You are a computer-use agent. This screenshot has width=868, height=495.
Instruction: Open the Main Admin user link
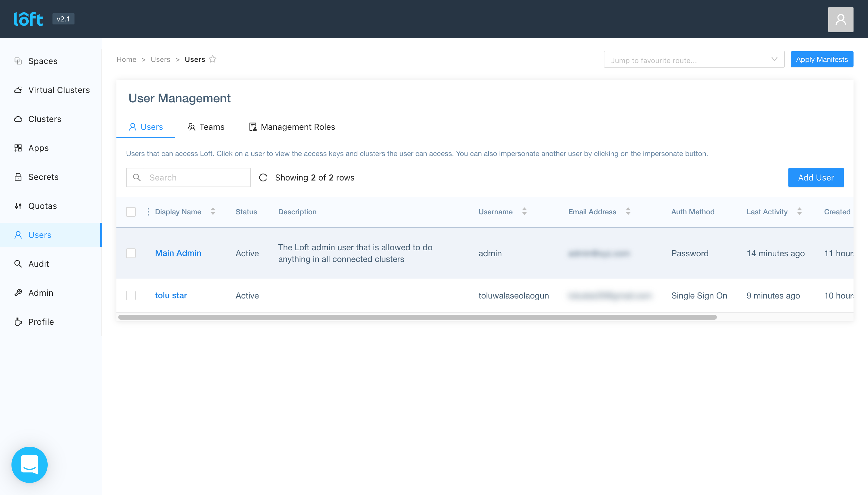pos(178,253)
